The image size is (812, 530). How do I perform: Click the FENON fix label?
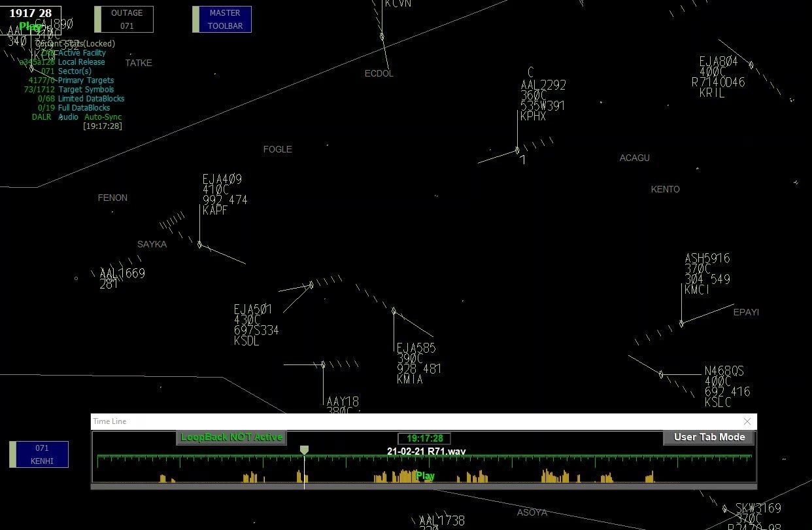(x=112, y=198)
